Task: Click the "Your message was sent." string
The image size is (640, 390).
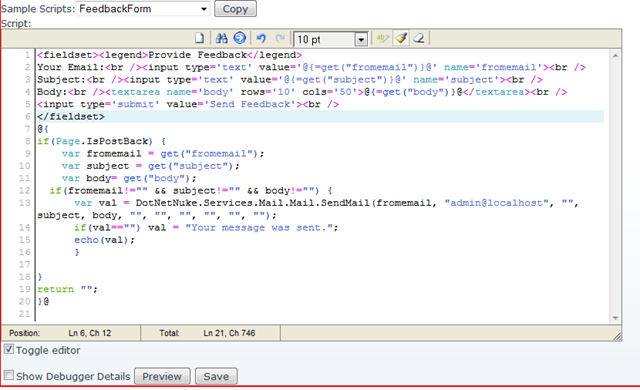Action: pos(259,228)
